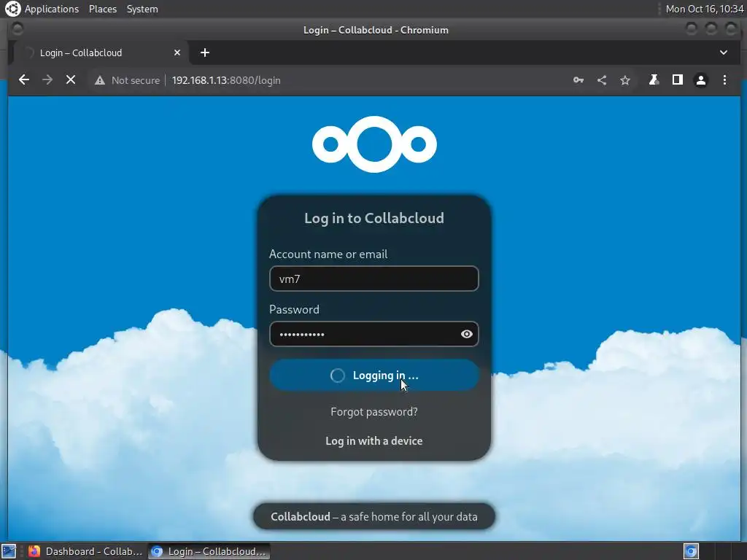
Task: Click the share page icon
Action: point(602,80)
